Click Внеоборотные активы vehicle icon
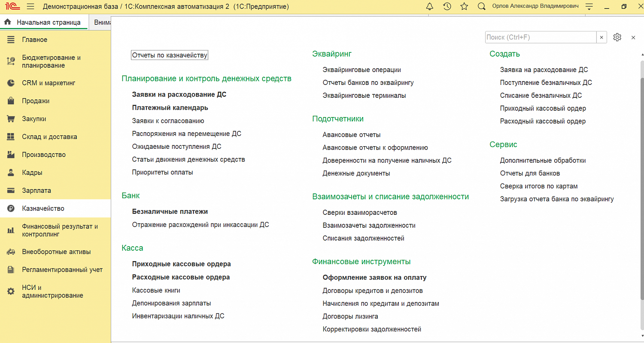 pyautogui.click(x=11, y=252)
